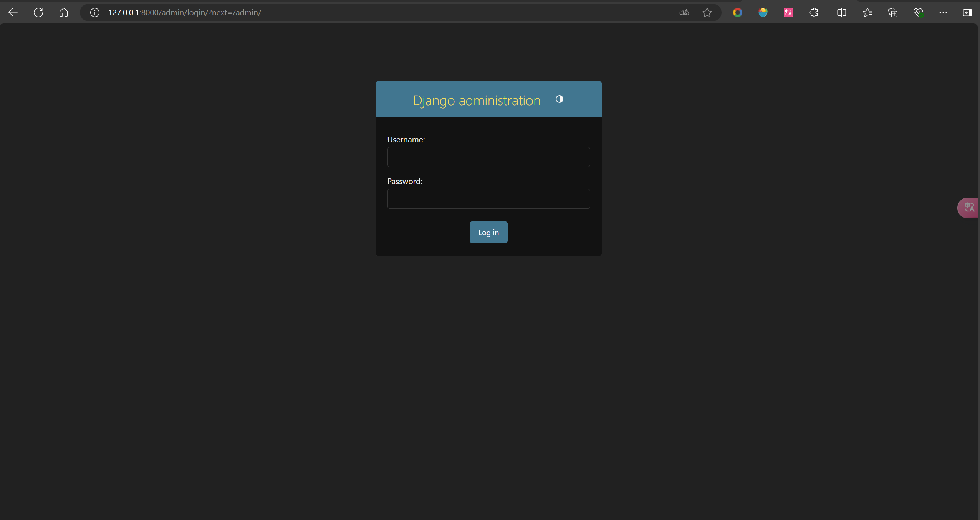This screenshot has height=520, width=980.
Task: Click the floating pink translate button
Action: 968,208
